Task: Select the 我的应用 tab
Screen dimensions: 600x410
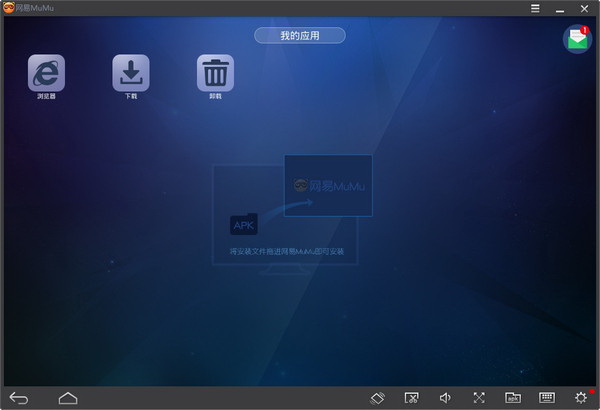Action: click(299, 36)
